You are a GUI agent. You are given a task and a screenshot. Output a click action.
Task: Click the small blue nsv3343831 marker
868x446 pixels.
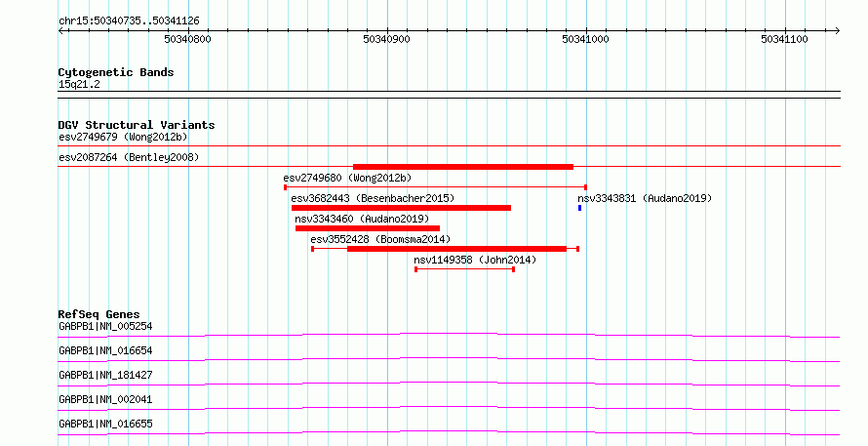point(579,208)
